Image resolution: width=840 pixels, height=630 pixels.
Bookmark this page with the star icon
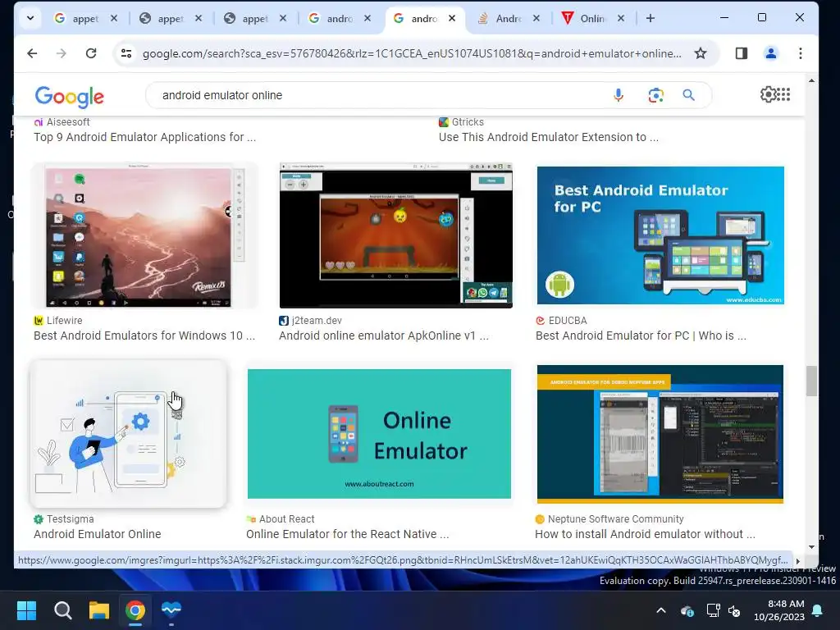coord(701,53)
